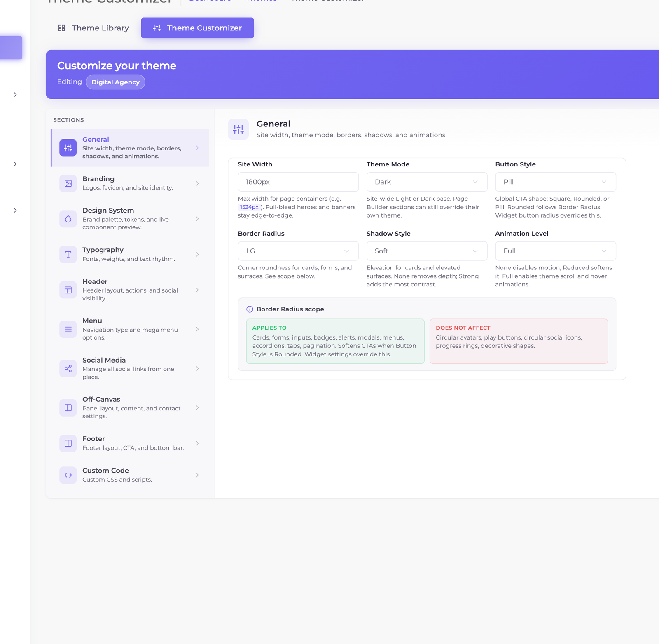This screenshot has height=644, width=659.
Task: Click the Border Radius scope info icon
Action: pos(250,309)
